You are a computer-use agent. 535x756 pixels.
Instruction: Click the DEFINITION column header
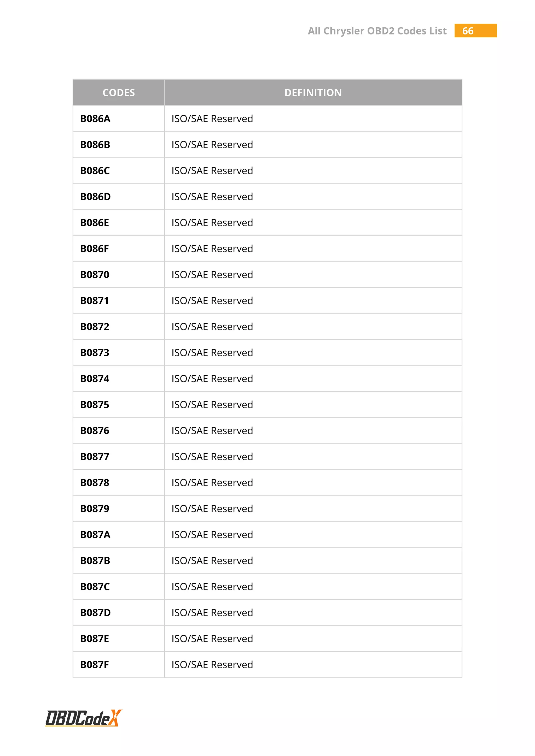[313, 92]
